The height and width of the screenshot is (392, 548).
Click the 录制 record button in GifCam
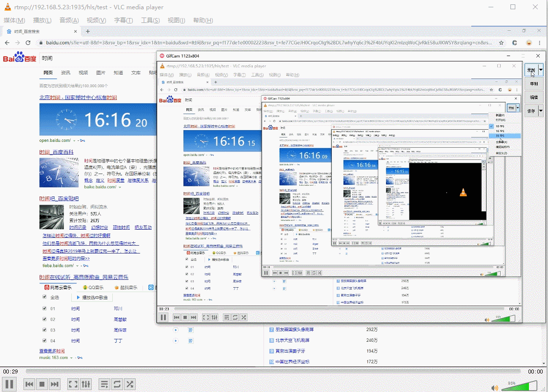tap(531, 70)
